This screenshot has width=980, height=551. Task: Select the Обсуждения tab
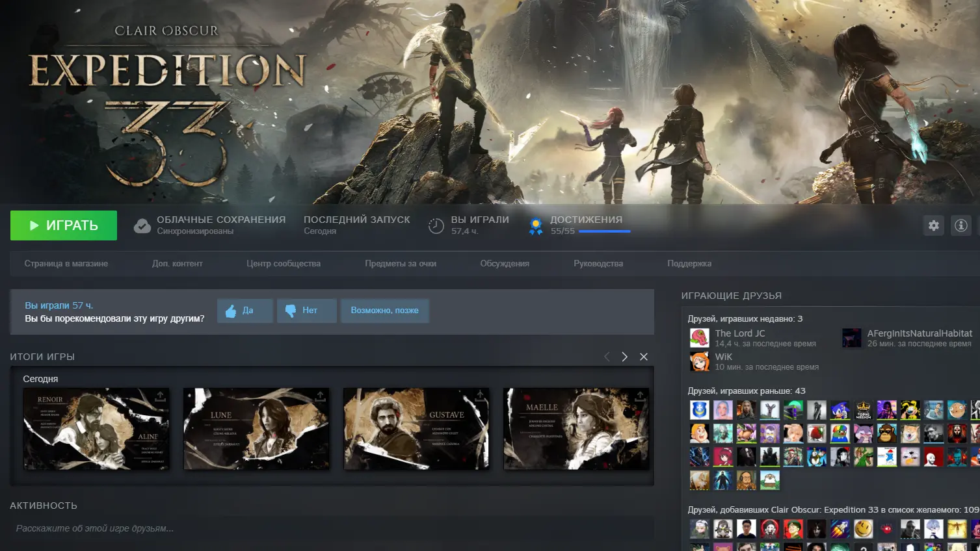[505, 264]
